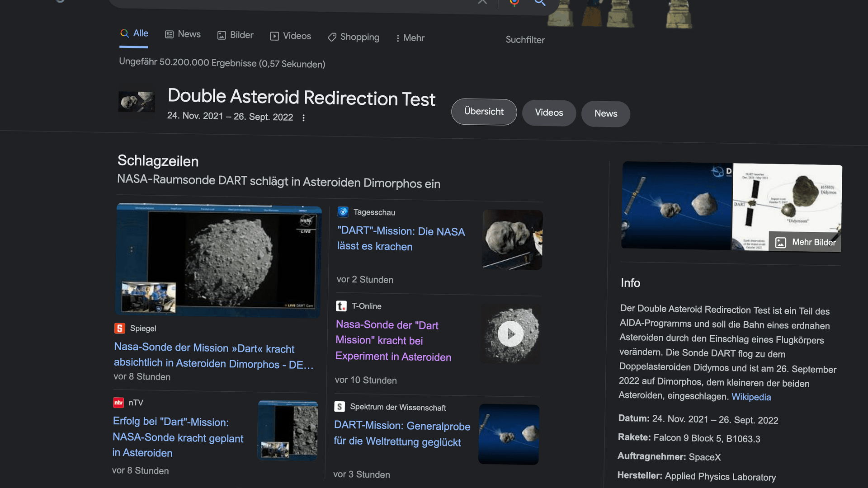The height and width of the screenshot is (488, 868).
Task: Expand the Mehr menu
Action: click(x=410, y=38)
